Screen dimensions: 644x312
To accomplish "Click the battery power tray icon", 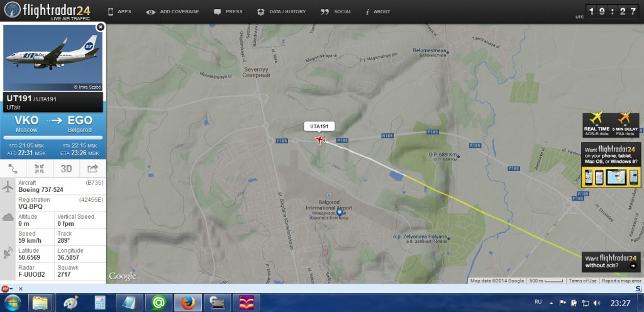I will click(574, 303).
